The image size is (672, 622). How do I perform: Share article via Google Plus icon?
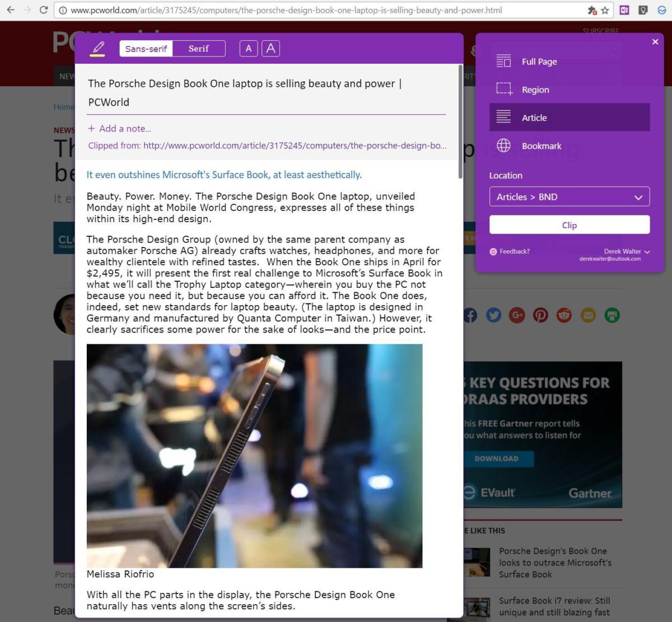[x=517, y=315]
